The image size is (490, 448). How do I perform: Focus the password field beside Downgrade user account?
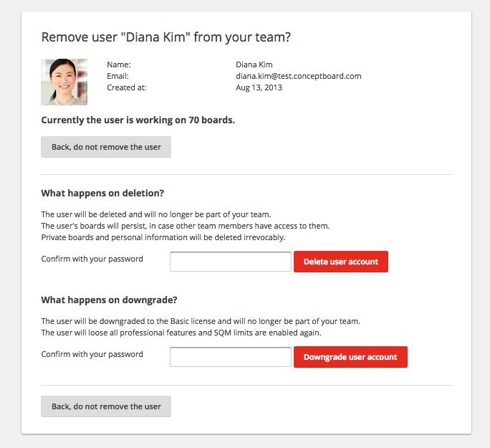(x=231, y=357)
